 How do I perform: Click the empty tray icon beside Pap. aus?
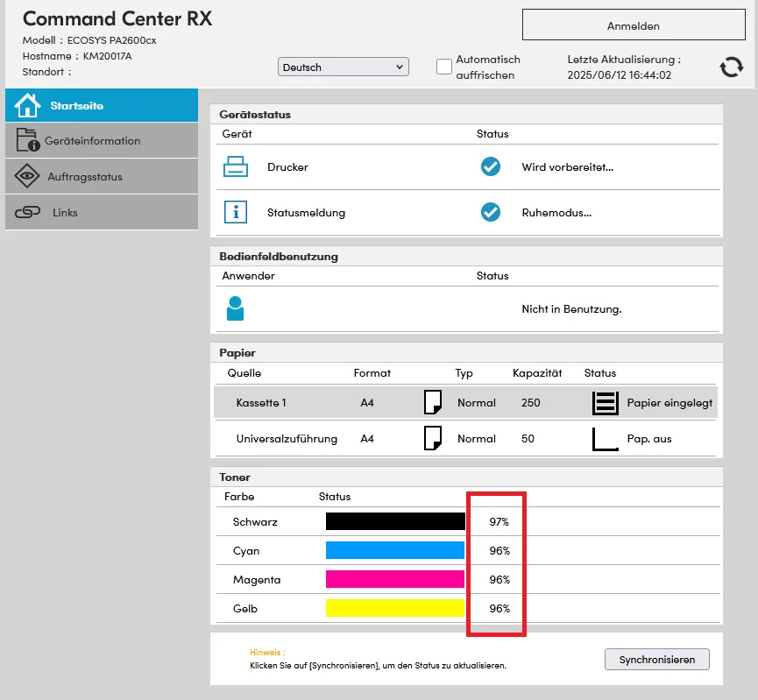click(606, 439)
